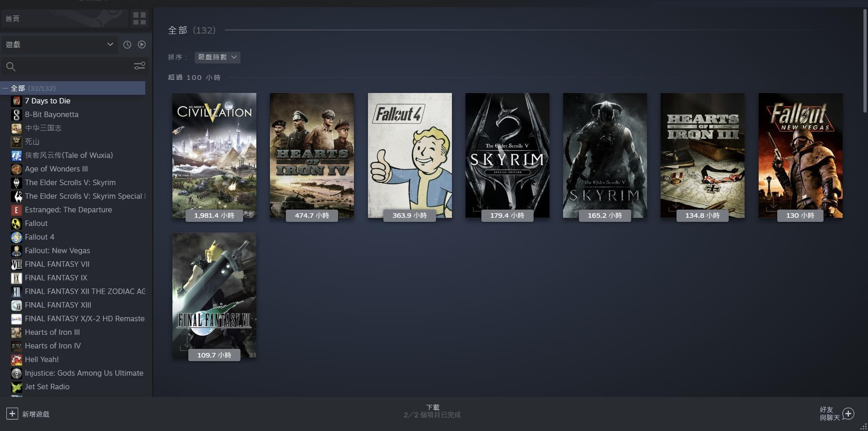The width and height of the screenshot is (868, 431).
Task: Click the recent activity clock icon
Action: coord(127,44)
